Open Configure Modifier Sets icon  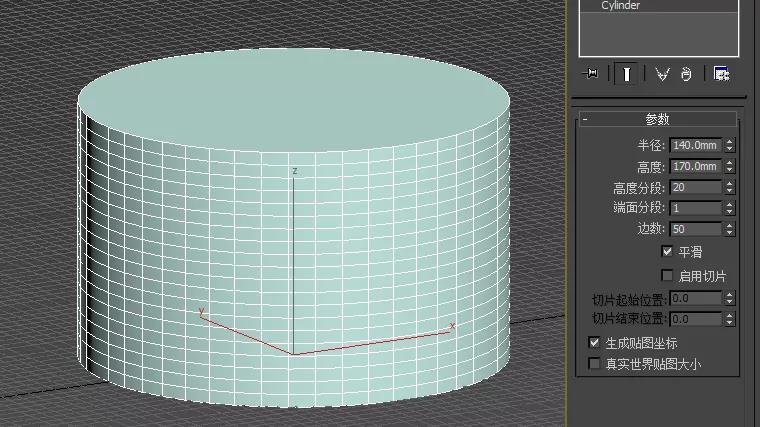click(721, 74)
